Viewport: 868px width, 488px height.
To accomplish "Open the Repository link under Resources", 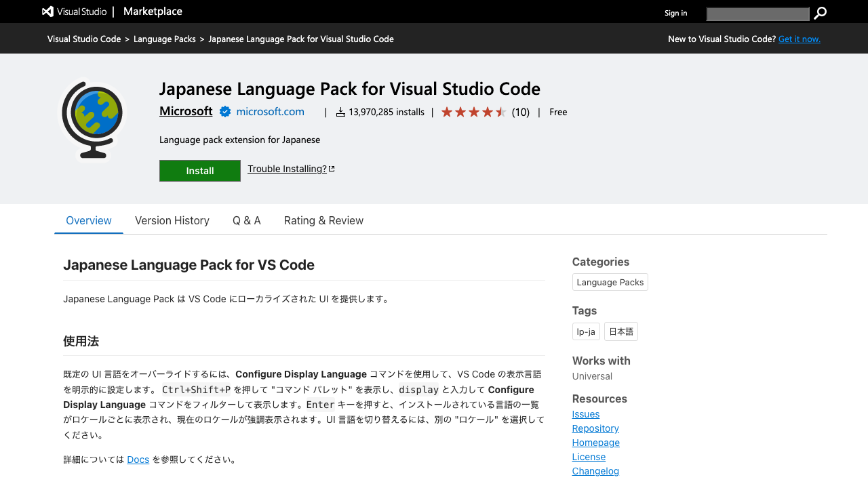I will (595, 428).
